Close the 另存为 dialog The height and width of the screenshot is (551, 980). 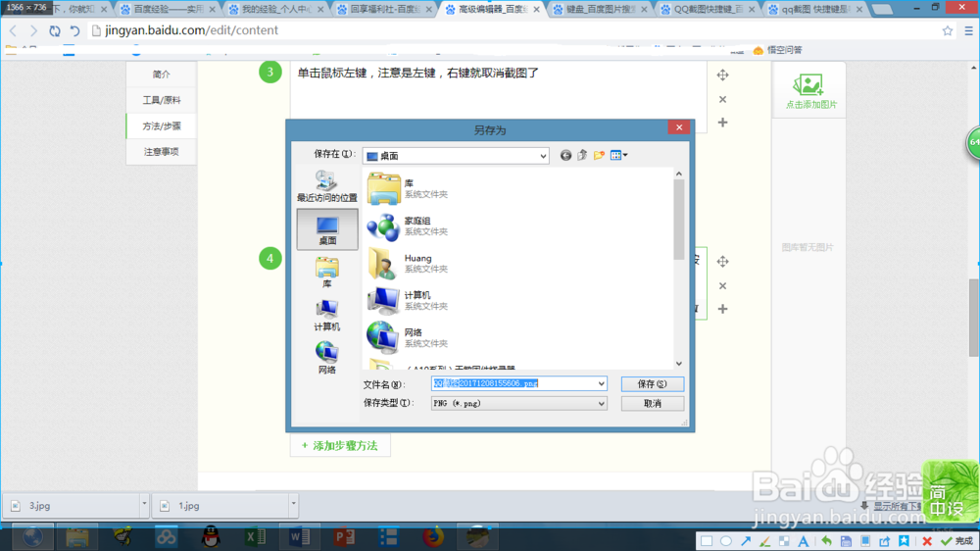(x=679, y=126)
